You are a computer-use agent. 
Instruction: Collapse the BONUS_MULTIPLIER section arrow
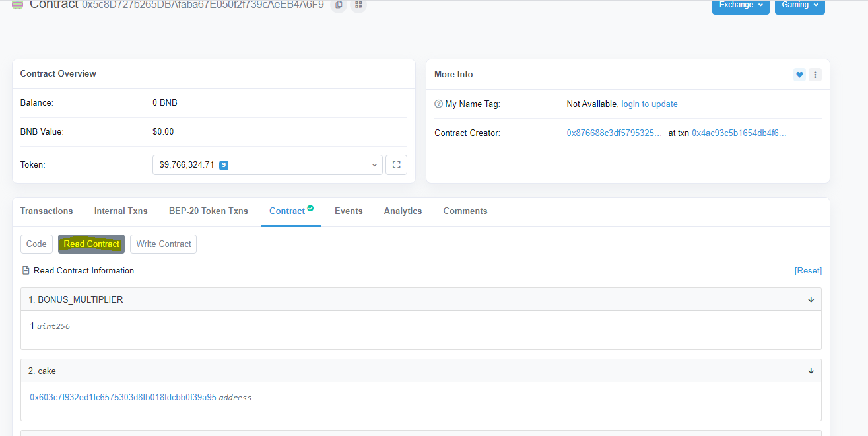pyautogui.click(x=811, y=300)
